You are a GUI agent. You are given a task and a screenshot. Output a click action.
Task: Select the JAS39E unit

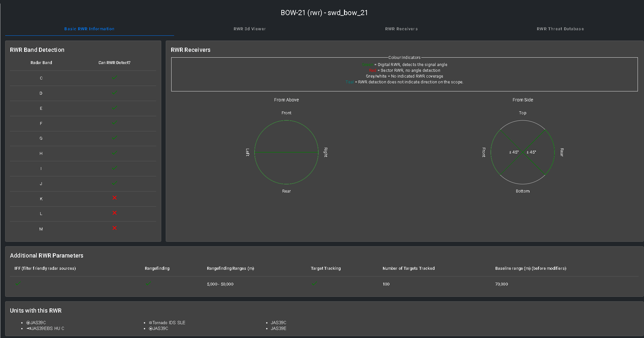pyautogui.click(x=278, y=329)
